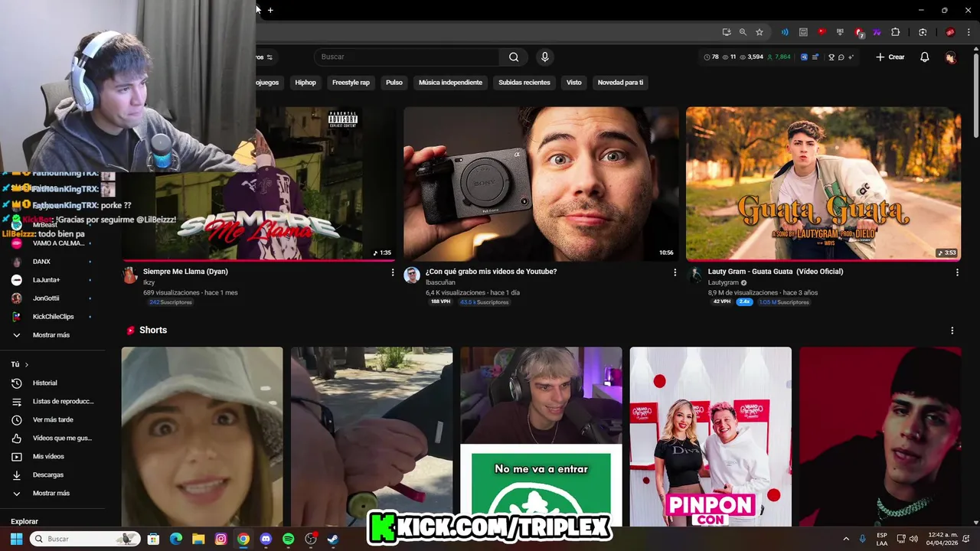Open the No me va a entrar short
Image resolution: width=980 pixels, height=551 pixels.
541,436
